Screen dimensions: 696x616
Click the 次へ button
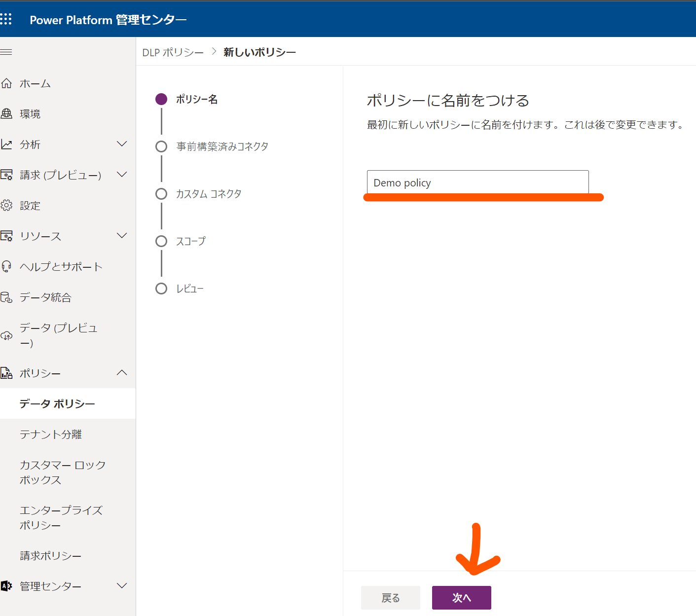tap(461, 597)
